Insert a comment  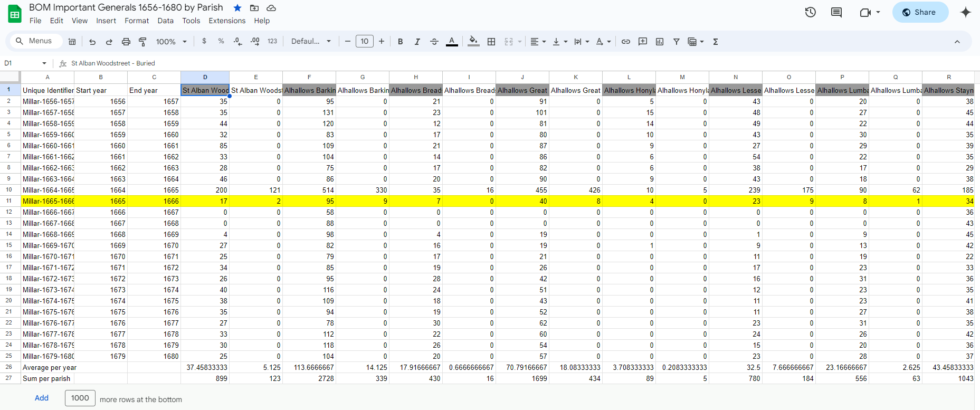coord(643,42)
